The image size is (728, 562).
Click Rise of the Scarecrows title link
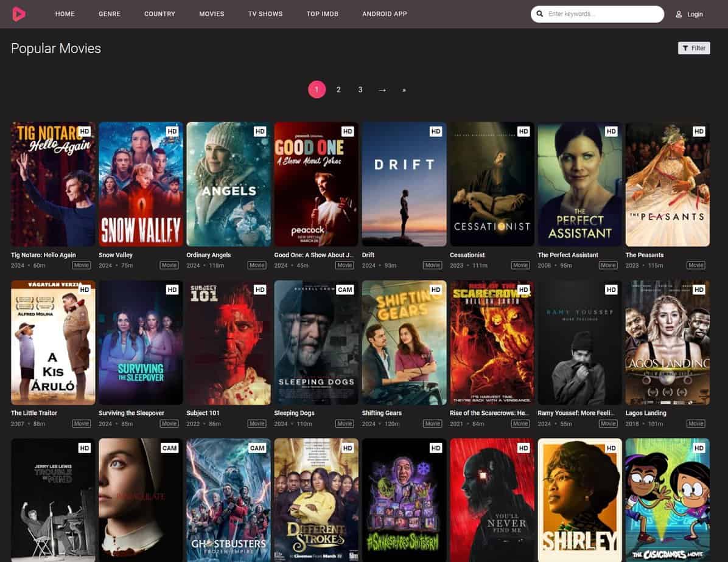tap(489, 413)
